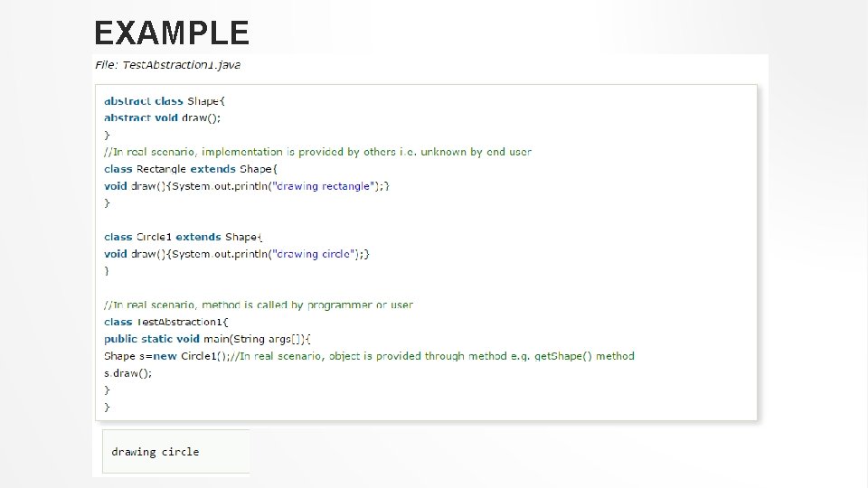The image size is (868, 488).
Task: Click the File: TestAbstraction1.java label
Action: [x=168, y=65]
